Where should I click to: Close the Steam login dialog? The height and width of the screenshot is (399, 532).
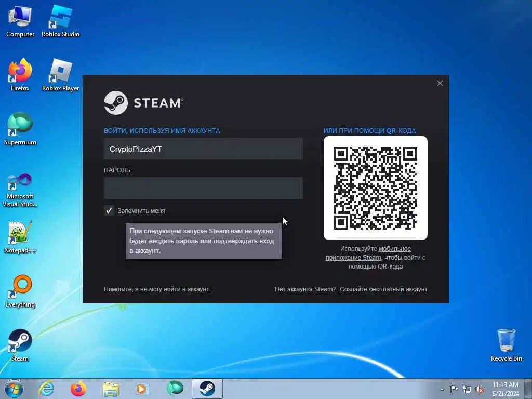pyautogui.click(x=440, y=83)
